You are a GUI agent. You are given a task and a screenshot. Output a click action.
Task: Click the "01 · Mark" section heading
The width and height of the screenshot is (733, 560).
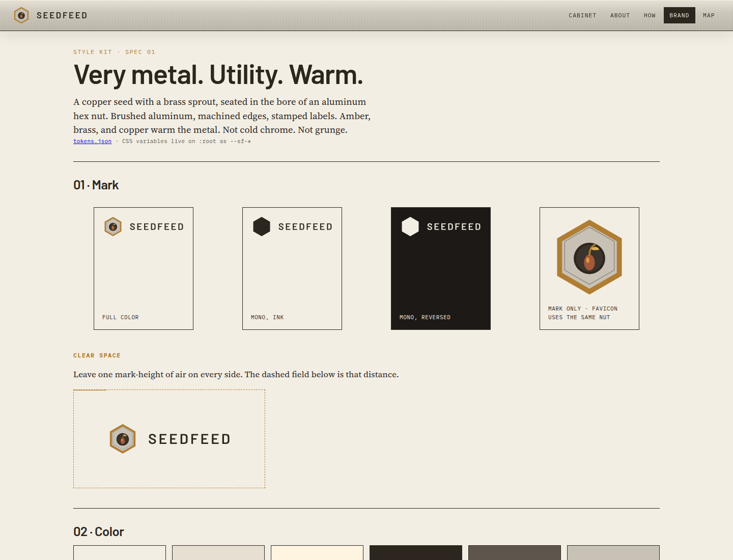pyautogui.click(x=96, y=185)
